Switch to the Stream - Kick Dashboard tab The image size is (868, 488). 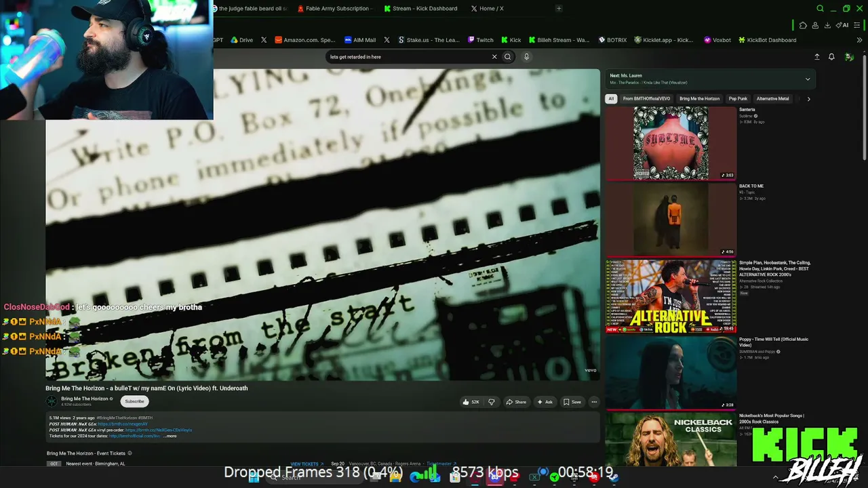pos(420,9)
